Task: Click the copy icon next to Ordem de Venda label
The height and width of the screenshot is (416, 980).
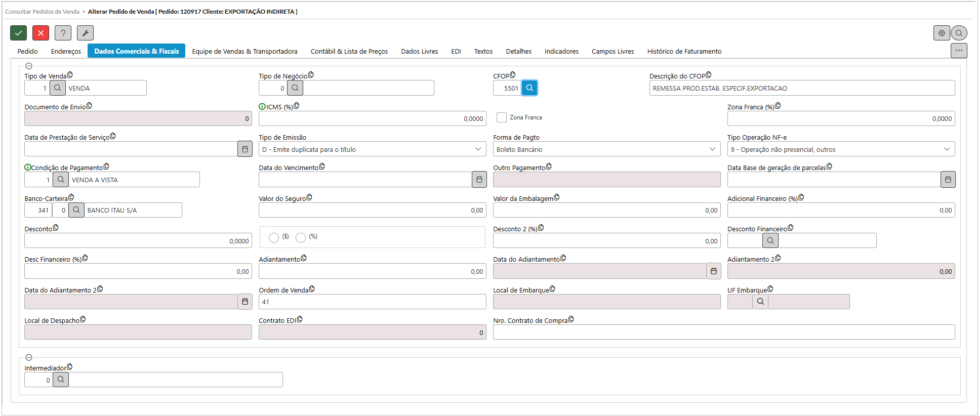Action: tap(312, 289)
